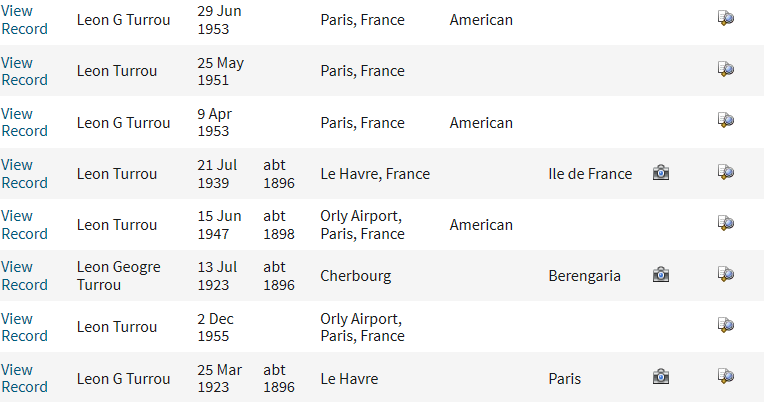Open camera image icon for Berengaria row
Image resolution: width=764 pixels, height=402 pixels.
pyautogui.click(x=661, y=275)
